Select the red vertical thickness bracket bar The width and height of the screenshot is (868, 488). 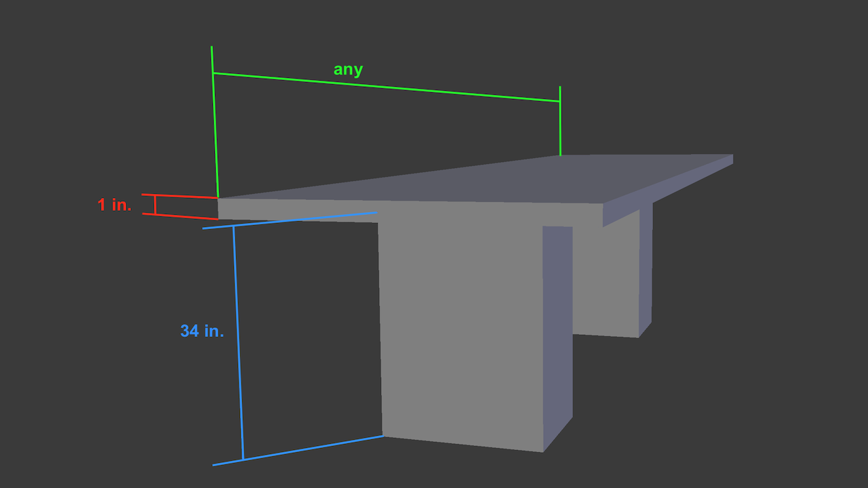(x=155, y=205)
